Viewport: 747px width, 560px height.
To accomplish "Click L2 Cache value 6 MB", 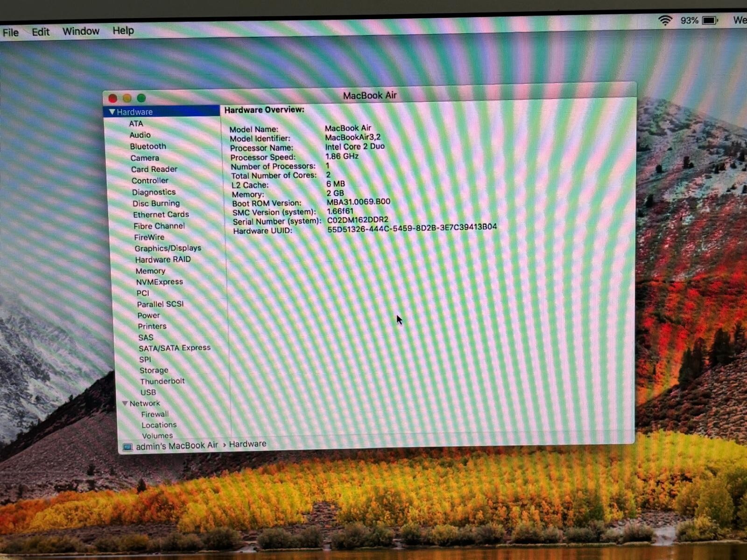I will [336, 184].
